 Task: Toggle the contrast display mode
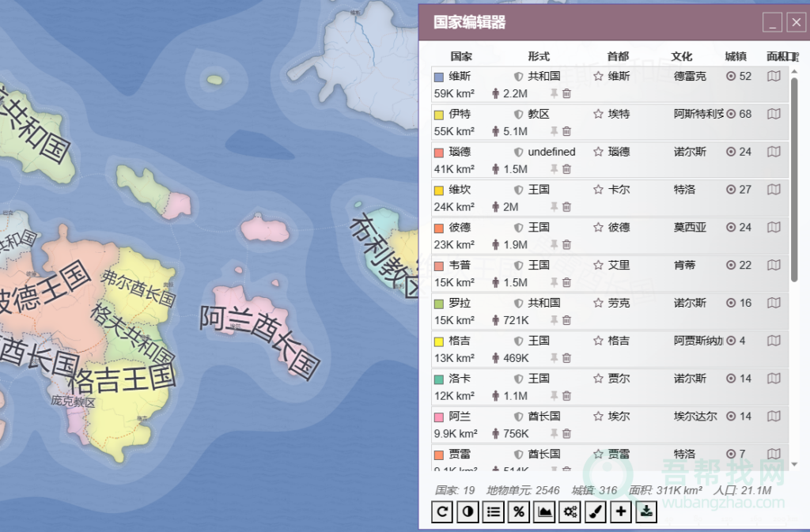[x=467, y=511]
